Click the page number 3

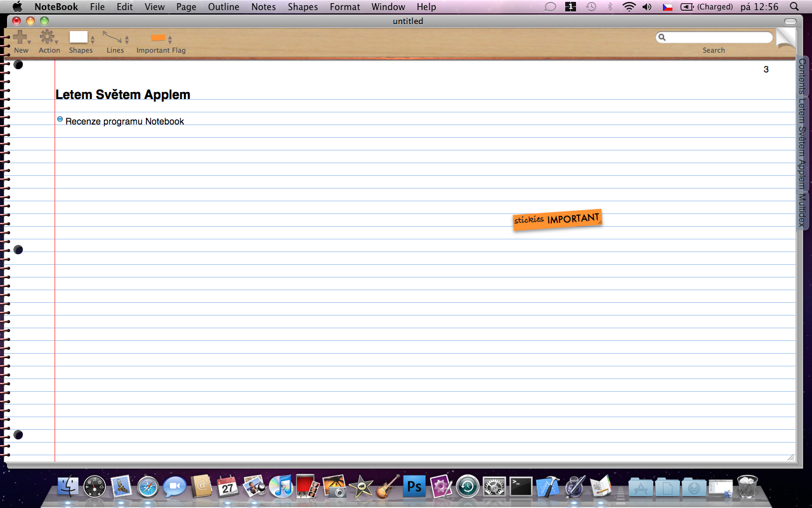(766, 69)
